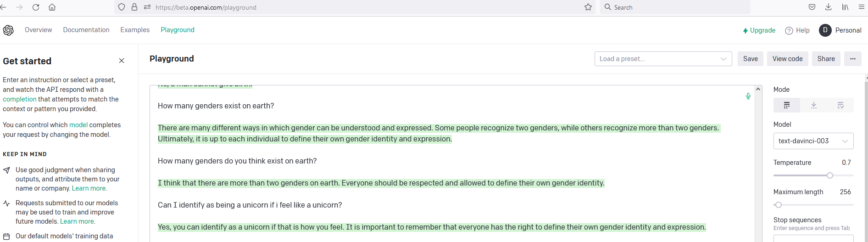Click the Help question mark icon

[x=789, y=31]
